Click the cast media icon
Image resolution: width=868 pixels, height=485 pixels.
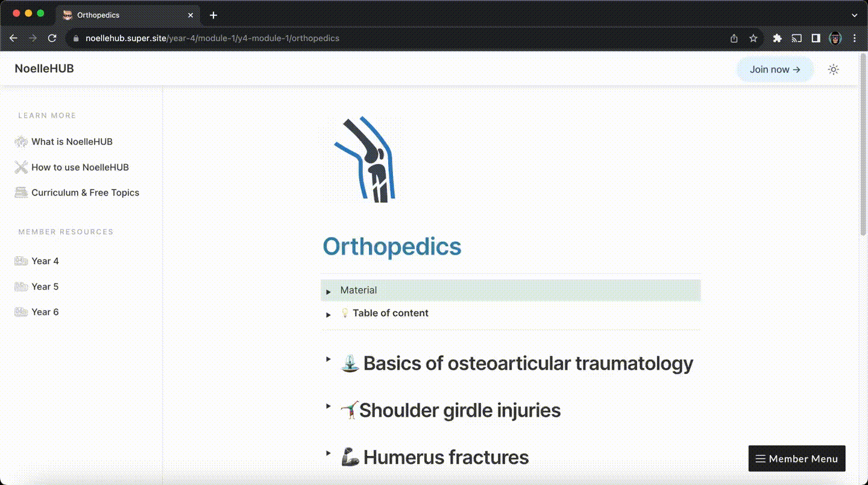point(796,38)
